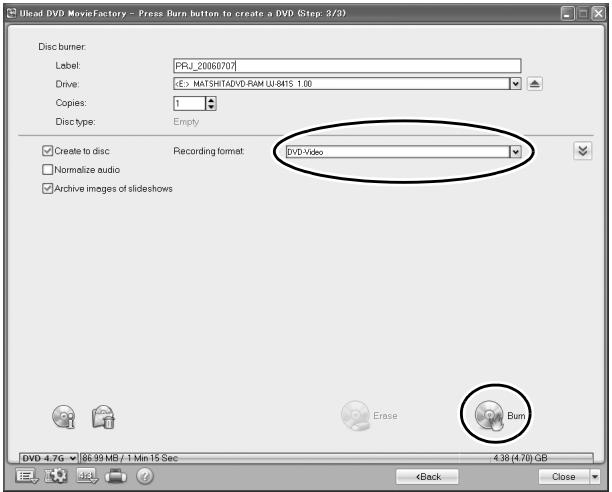
Task: Open the disc information icon
Action: 64,417
